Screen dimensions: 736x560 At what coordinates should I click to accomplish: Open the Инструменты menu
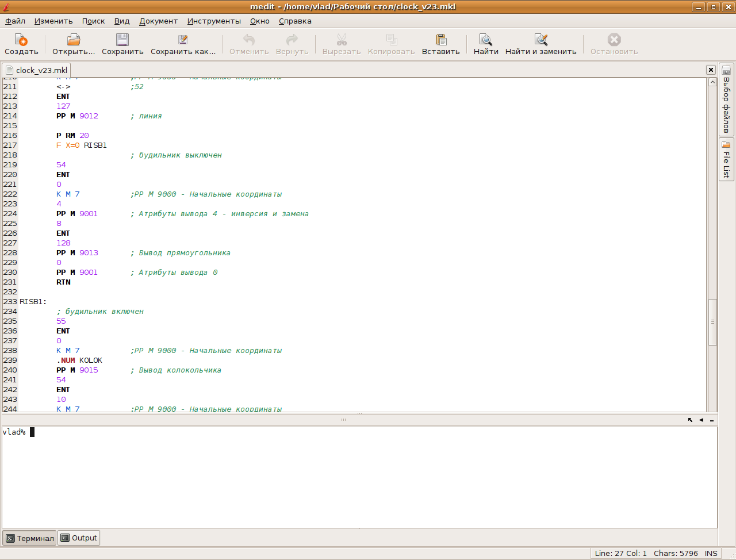[214, 21]
